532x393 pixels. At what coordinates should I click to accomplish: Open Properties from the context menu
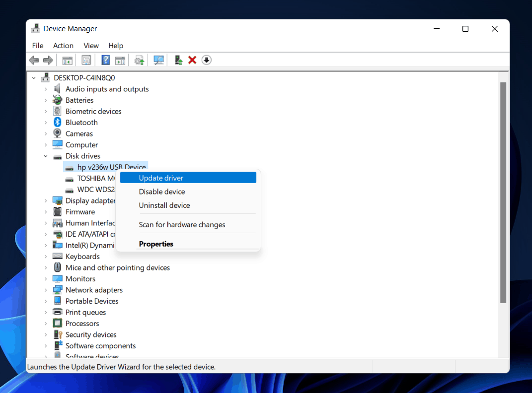tap(156, 244)
